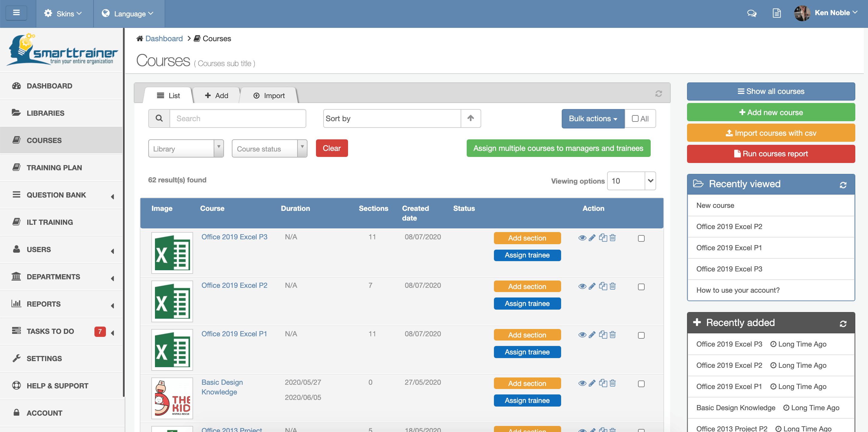Open the document notes icon in header
Image resolution: width=868 pixels, height=432 pixels.
pos(777,14)
